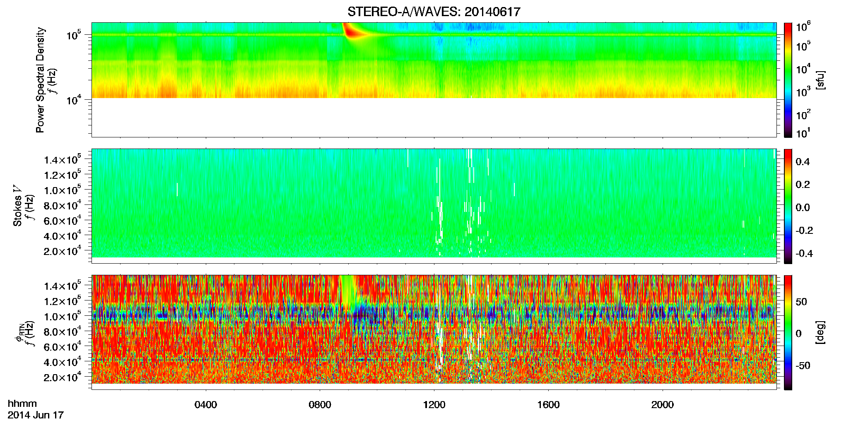
Task: Click the "-0.2" label on the Stokes color bar
Action: coord(804,231)
